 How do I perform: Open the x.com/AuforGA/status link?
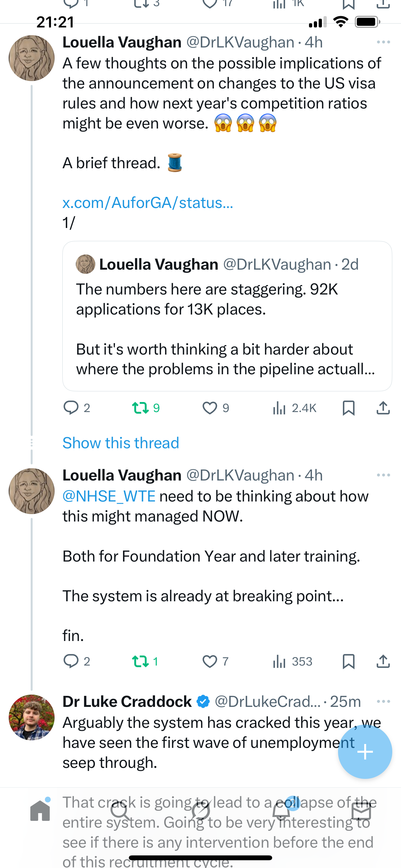(x=148, y=203)
